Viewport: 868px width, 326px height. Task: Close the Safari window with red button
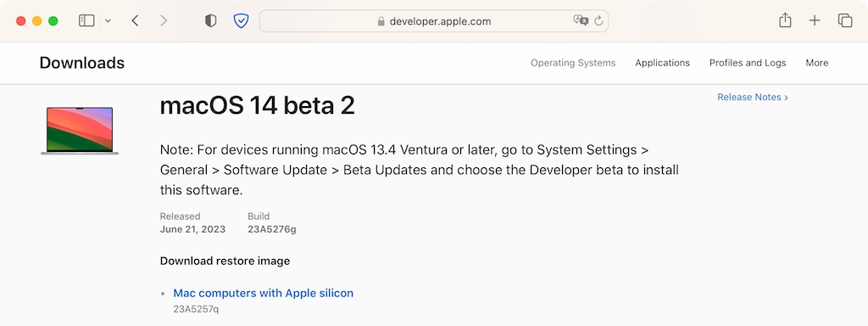[x=21, y=21]
